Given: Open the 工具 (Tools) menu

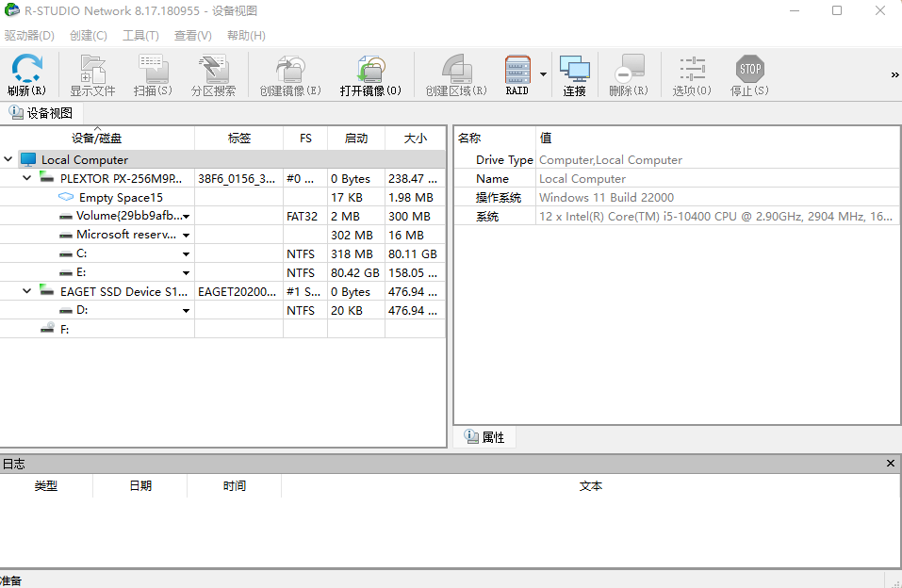Looking at the screenshot, I should click(139, 35).
